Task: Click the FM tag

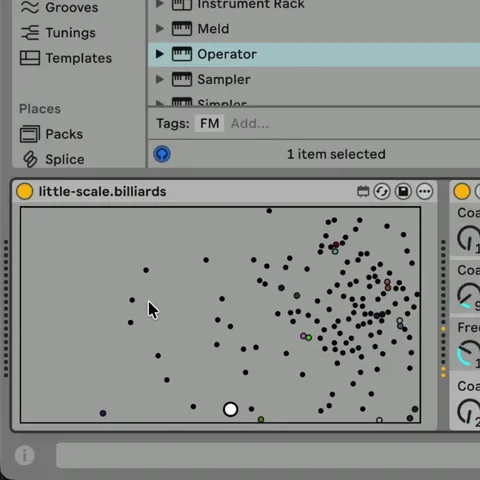Action: coord(209,123)
